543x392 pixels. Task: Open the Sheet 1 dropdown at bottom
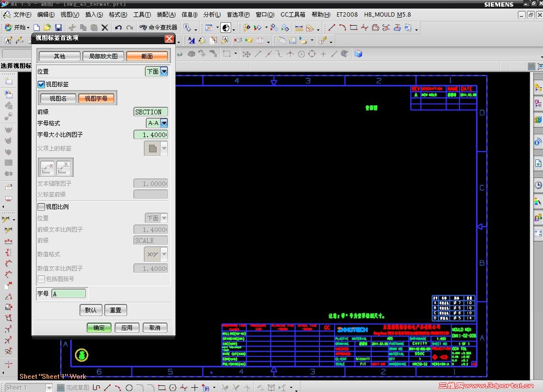point(49,388)
